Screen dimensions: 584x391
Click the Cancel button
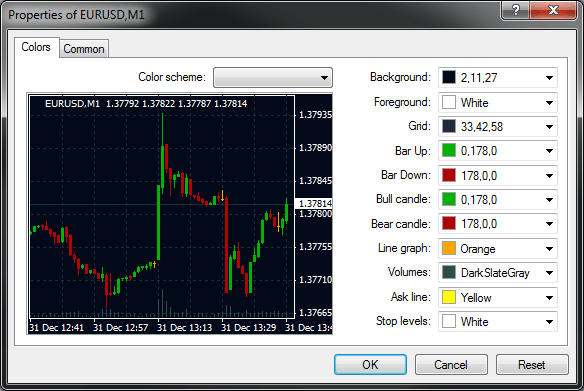click(x=451, y=365)
